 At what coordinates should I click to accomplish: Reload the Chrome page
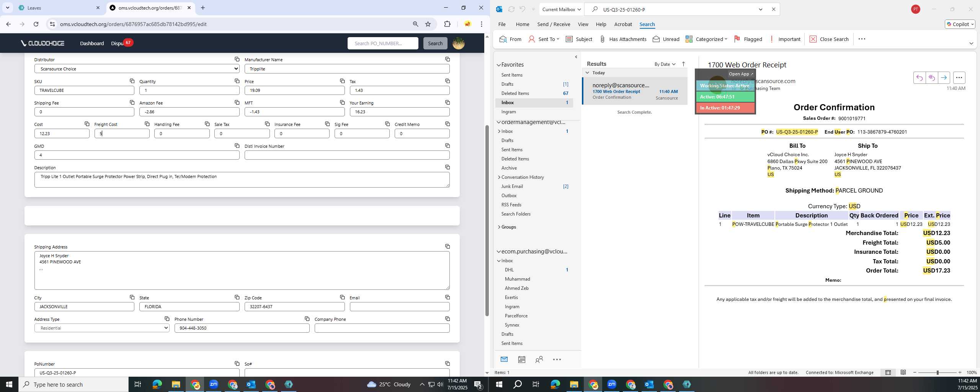pos(36,24)
